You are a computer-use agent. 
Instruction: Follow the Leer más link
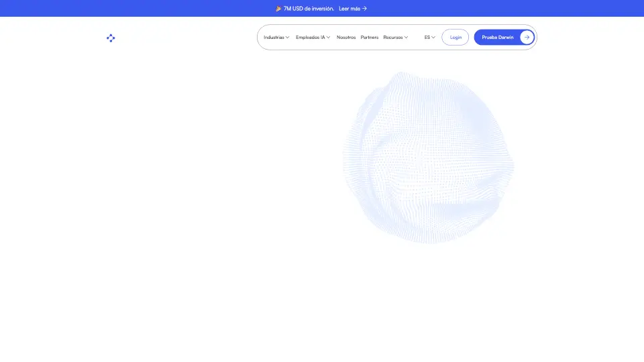pos(350,9)
